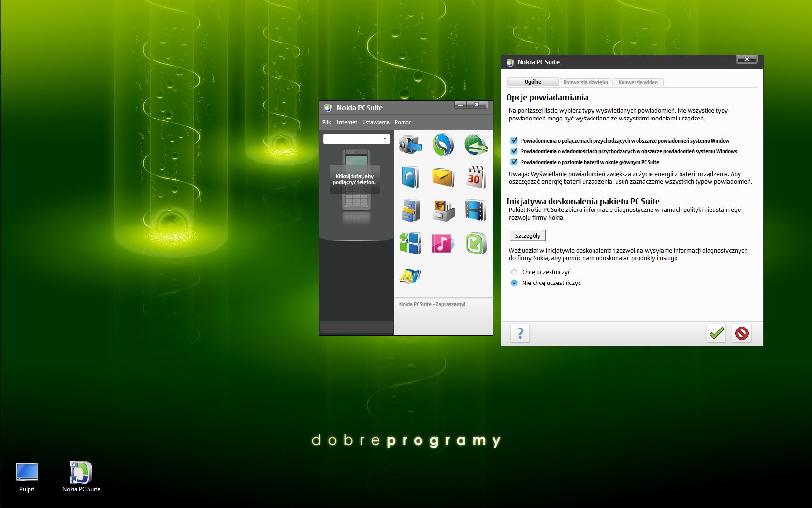Open the Messages yellow envelope icon
The height and width of the screenshot is (508, 812).
(443, 178)
